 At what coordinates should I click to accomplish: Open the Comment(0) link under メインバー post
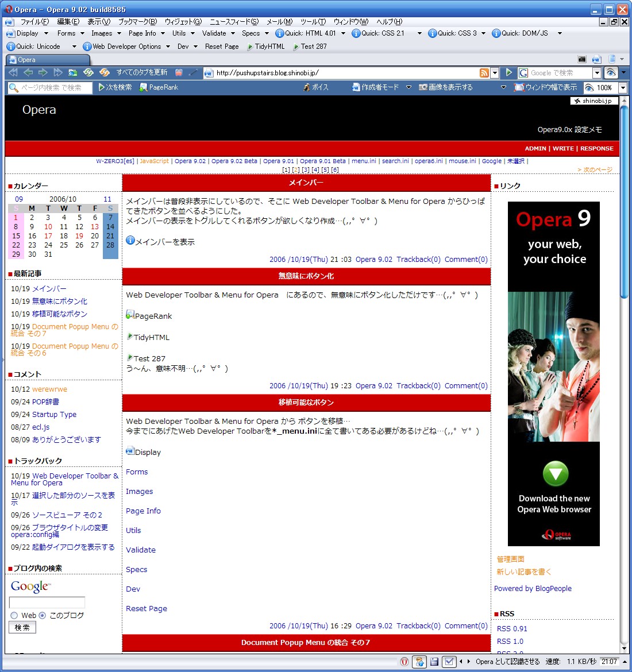point(465,259)
